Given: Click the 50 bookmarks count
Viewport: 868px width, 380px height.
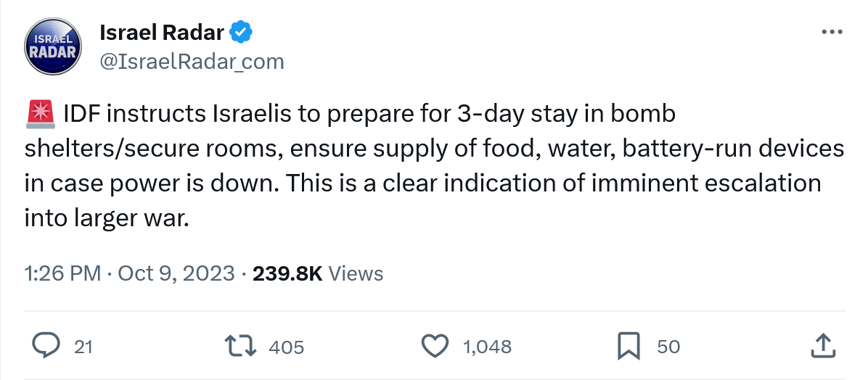Looking at the screenshot, I should (x=668, y=347).
